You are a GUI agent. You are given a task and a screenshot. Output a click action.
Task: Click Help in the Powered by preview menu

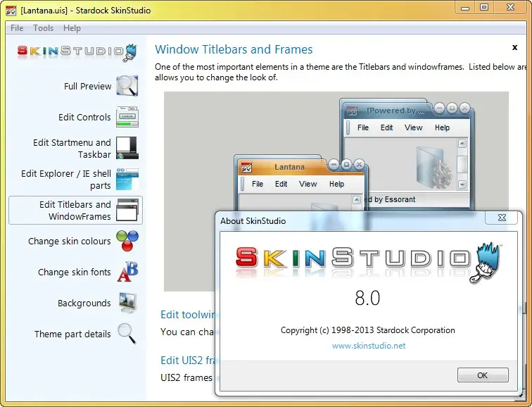coord(442,127)
